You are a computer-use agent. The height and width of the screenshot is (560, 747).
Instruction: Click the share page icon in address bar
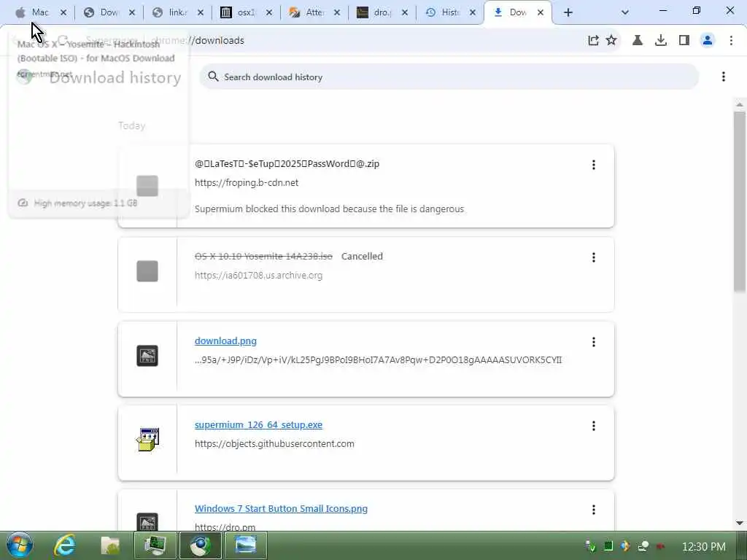click(593, 41)
